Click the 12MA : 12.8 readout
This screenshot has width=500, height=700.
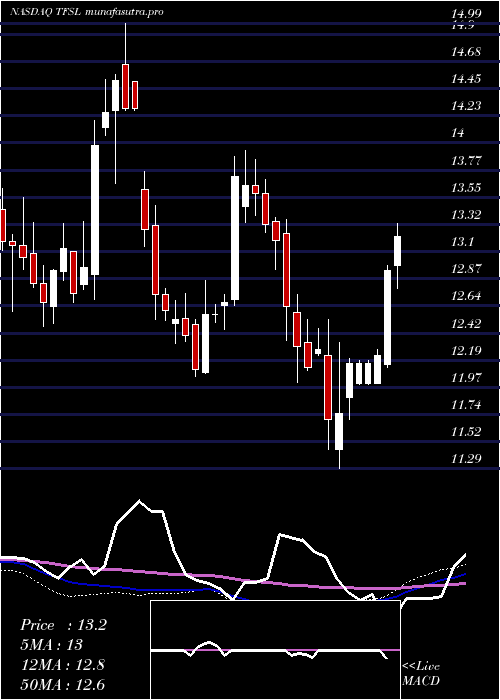click(x=63, y=665)
